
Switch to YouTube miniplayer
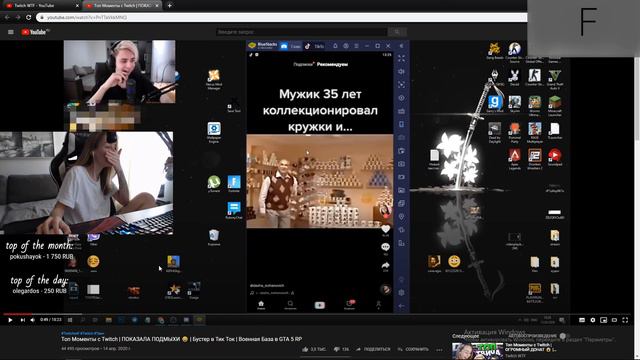[603, 320]
